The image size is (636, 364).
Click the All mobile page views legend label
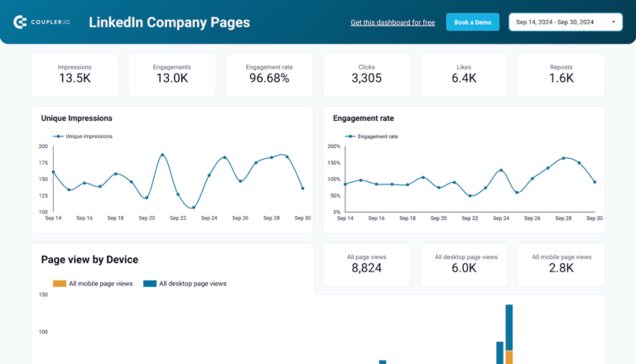(x=100, y=284)
